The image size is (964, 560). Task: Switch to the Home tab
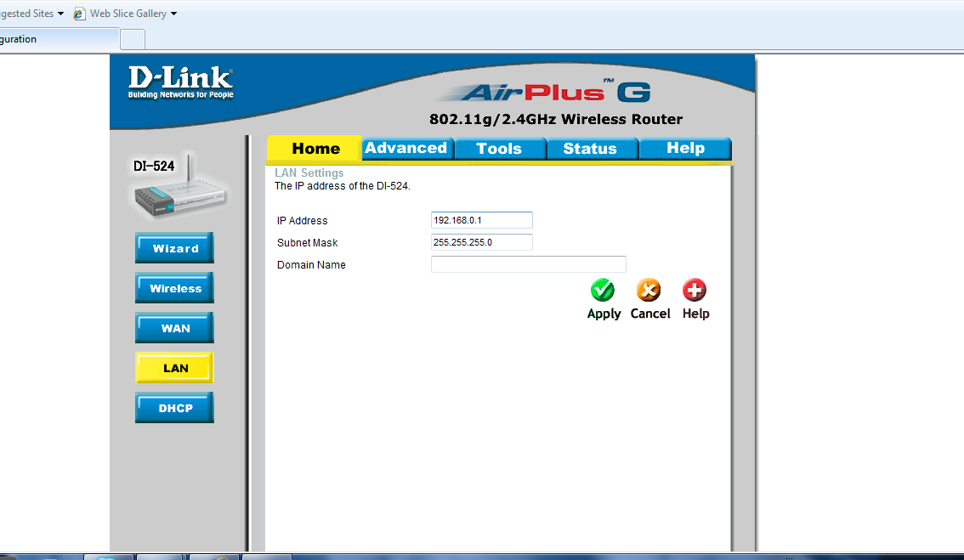tap(315, 148)
